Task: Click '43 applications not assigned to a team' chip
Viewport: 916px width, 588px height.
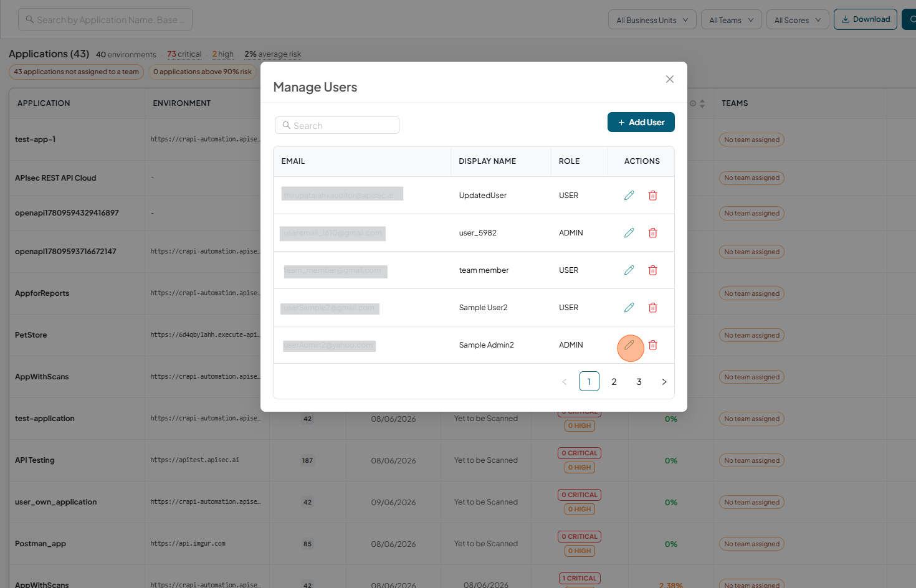Action: pos(76,72)
